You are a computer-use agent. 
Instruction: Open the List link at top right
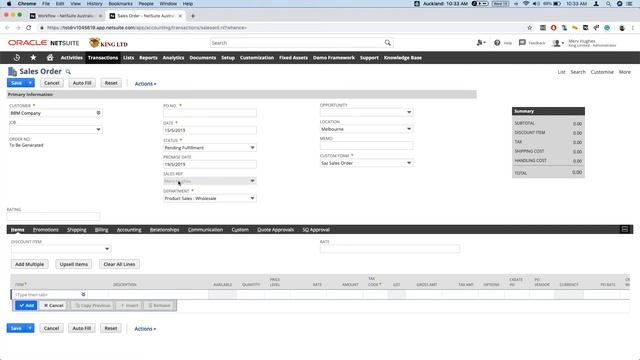(x=562, y=72)
